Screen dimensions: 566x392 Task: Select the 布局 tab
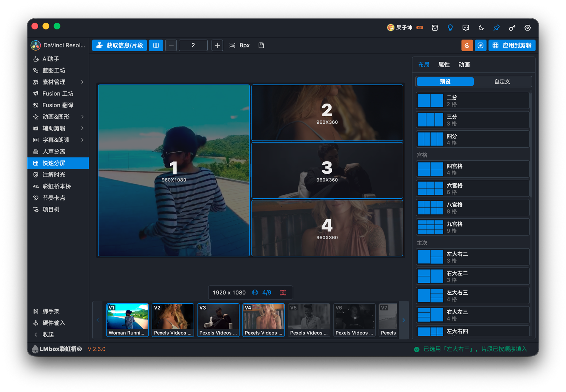[423, 65]
